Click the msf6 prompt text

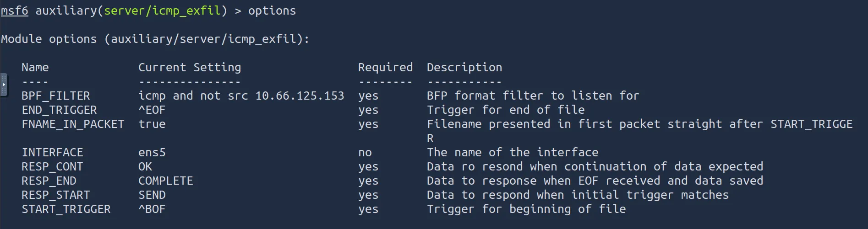click(15, 11)
